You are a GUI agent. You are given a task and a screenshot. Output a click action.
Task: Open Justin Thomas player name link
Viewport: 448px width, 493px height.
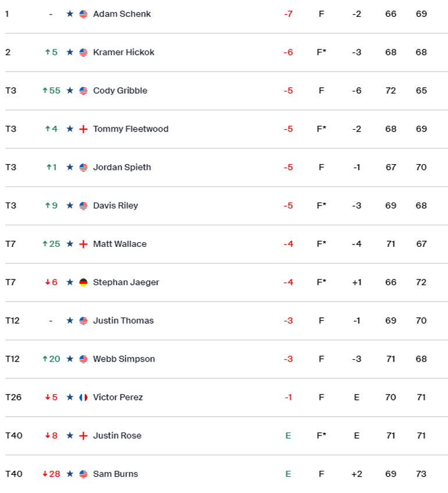click(123, 321)
